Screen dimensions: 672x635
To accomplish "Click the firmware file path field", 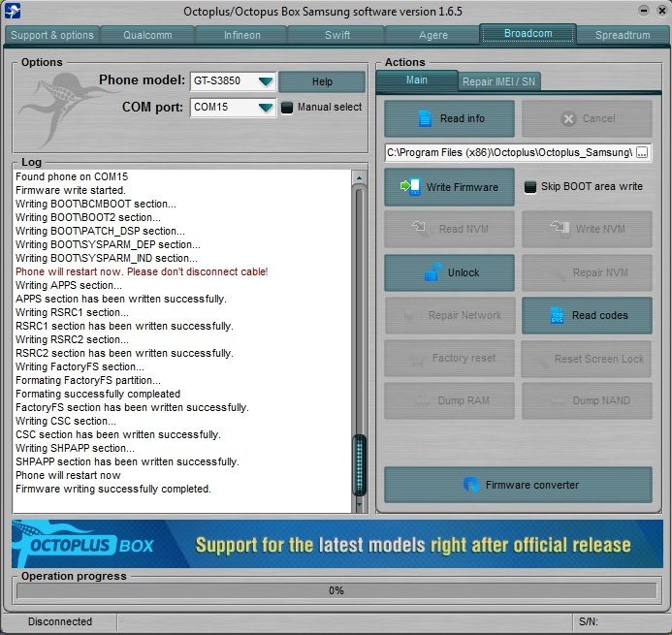I will pos(509,153).
